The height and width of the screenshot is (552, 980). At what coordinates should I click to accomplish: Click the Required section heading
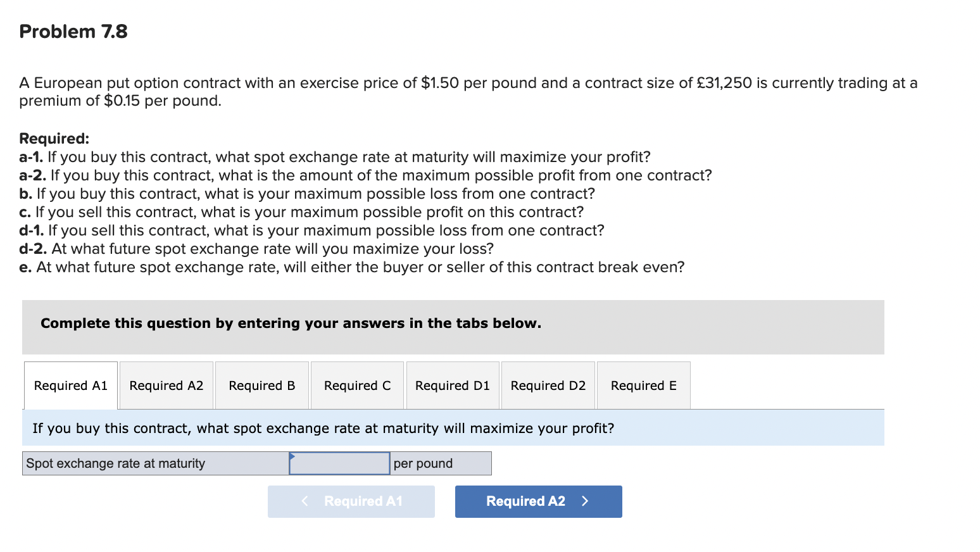pos(54,138)
